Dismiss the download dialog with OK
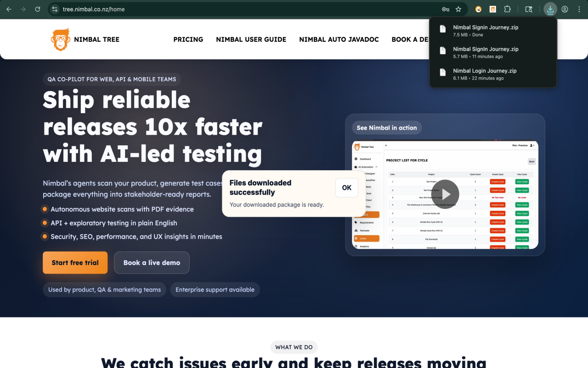588x368 pixels. coord(347,188)
